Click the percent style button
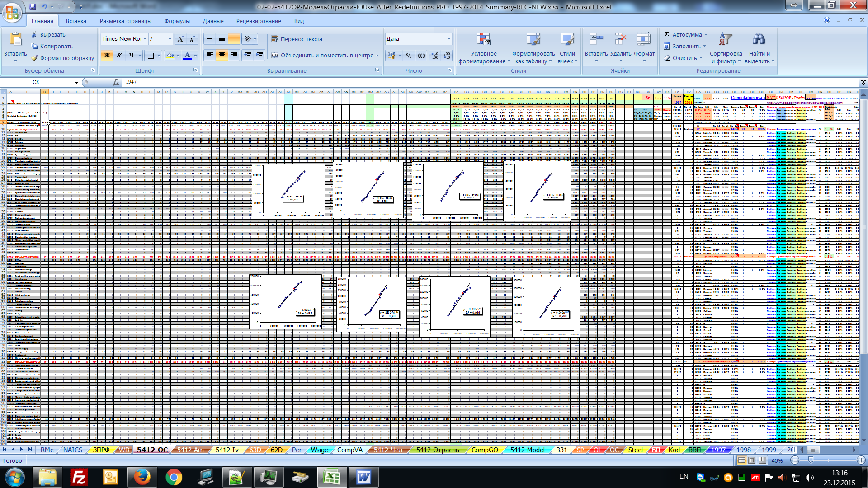 click(x=409, y=56)
